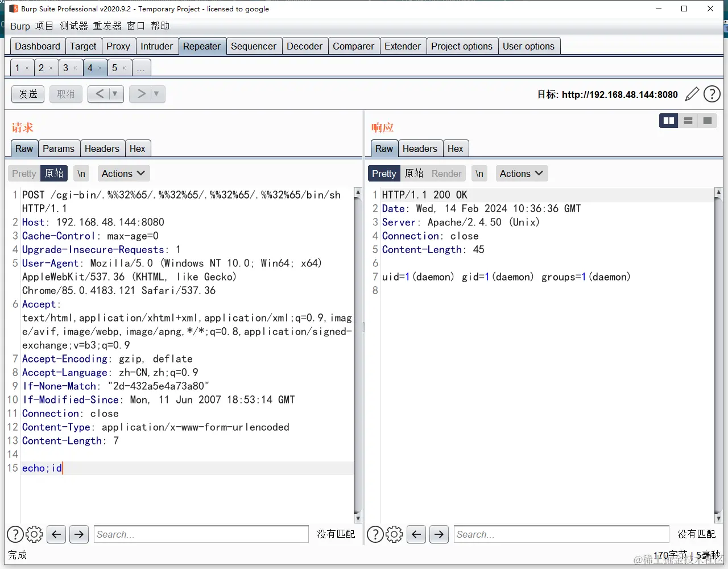Viewport: 728px width, 569px height.
Task: Toggle response \n non-printable characters display
Action: 479,174
